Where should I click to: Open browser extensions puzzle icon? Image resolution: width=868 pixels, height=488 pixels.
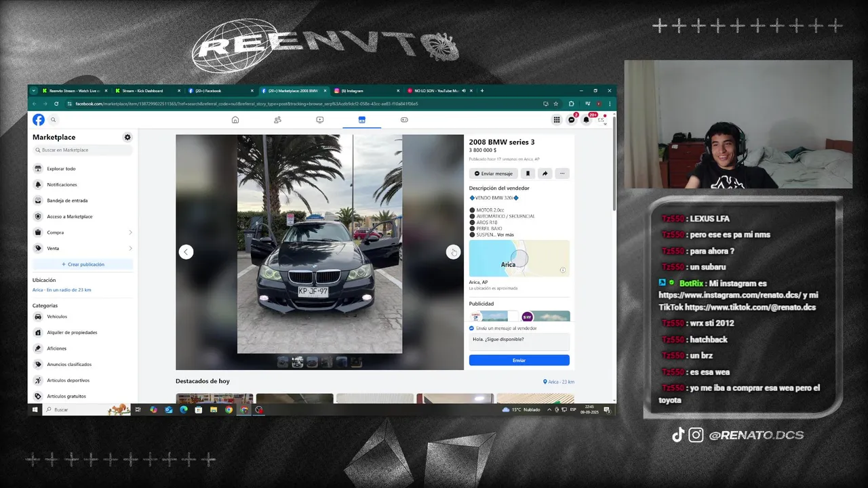point(572,104)
